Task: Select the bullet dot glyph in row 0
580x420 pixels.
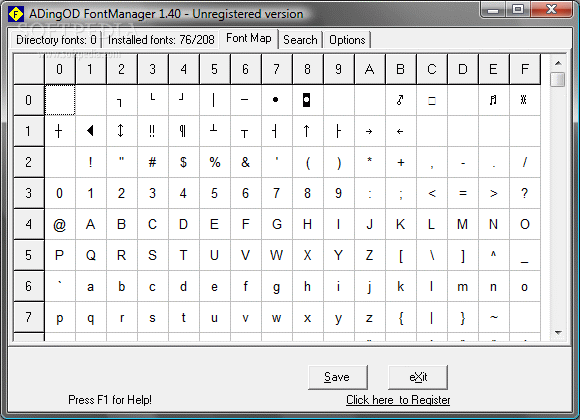Action: (276, 100)
